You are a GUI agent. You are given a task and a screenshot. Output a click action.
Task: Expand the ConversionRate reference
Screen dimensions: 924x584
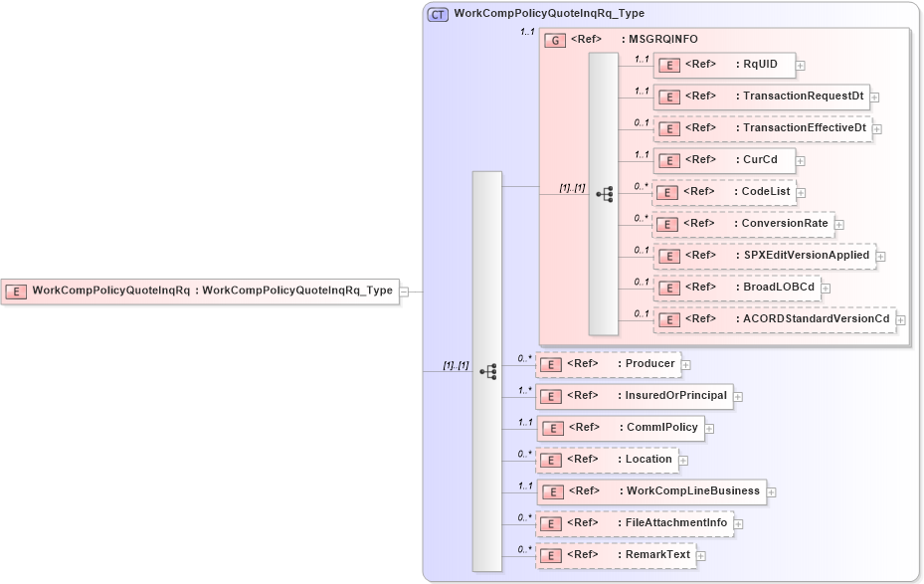click(x=839, y=224)
